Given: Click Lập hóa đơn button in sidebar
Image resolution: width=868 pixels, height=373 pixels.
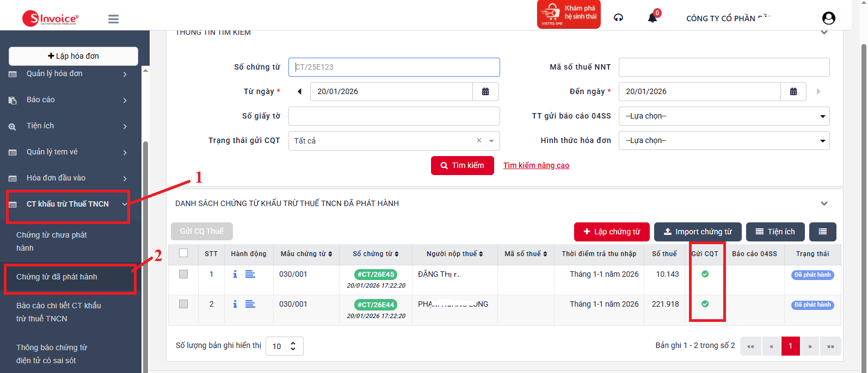Looking at the screenshot, I should [73, 56].
